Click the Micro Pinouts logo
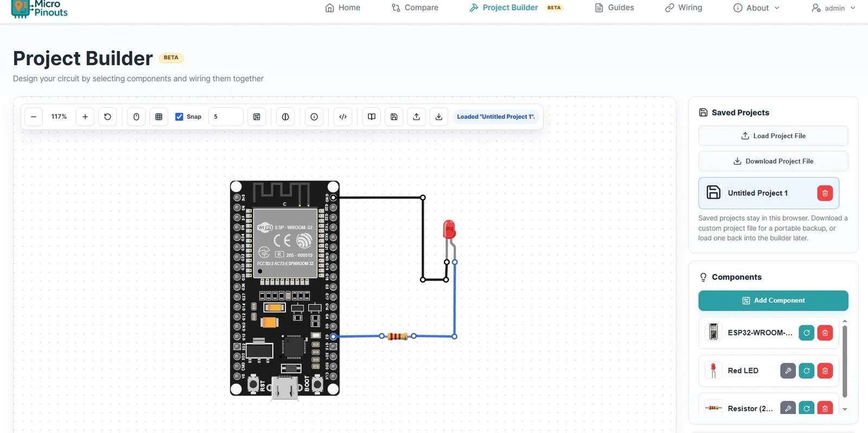 [x=40, y=8]
